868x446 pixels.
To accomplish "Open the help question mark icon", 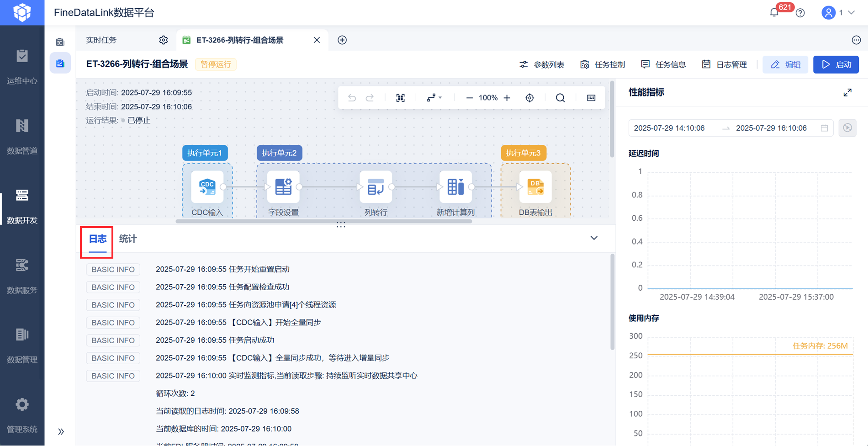I will [x=800, y=13].
